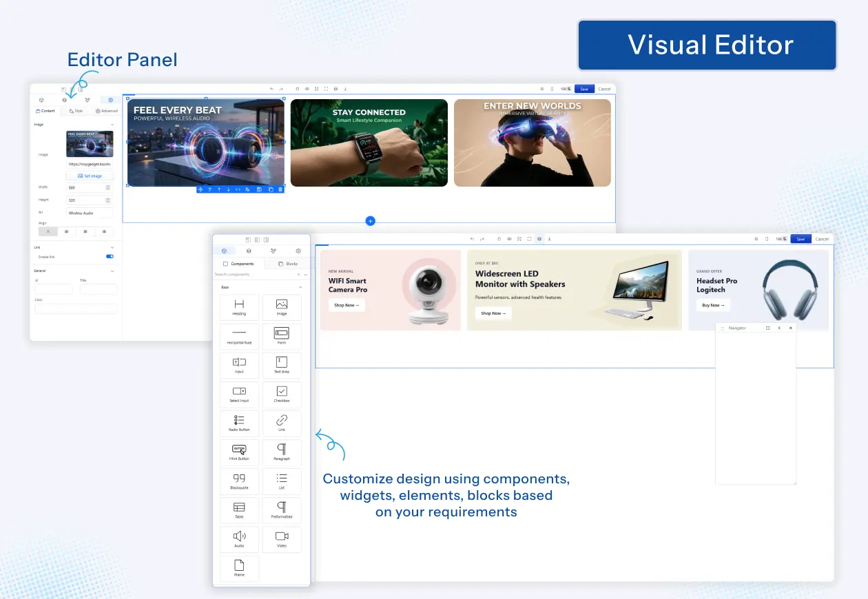The height and width of the screenshot is (599, 868).
Task: Collapse the Base components group
Action: [300, 287]
